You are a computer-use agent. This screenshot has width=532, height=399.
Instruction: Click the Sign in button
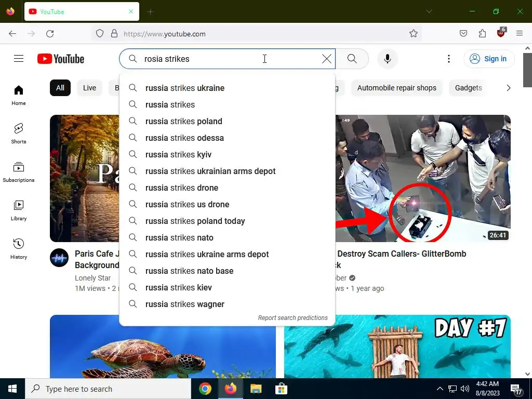coord(488,59)
